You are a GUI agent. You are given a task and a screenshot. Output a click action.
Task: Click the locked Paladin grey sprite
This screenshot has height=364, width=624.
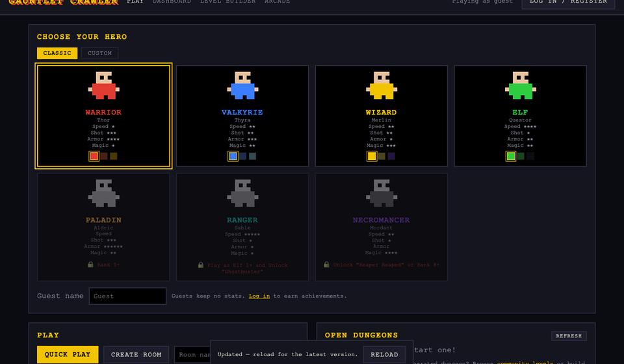coord(103,193)
